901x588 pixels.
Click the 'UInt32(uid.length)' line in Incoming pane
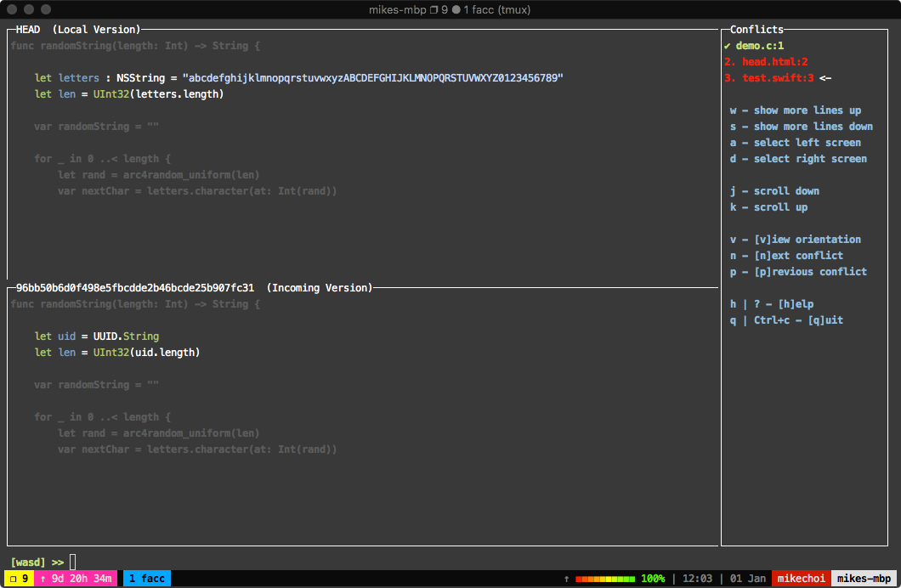point(117,352)
